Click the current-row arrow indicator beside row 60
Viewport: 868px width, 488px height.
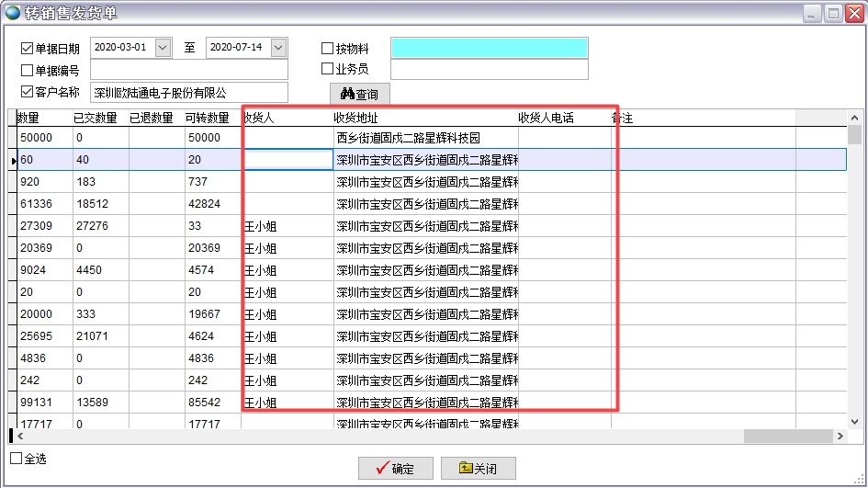pos(13,161)
